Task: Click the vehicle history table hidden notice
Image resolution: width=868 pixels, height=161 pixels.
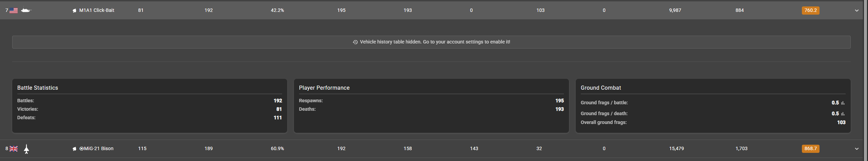Action: (431, 42)
